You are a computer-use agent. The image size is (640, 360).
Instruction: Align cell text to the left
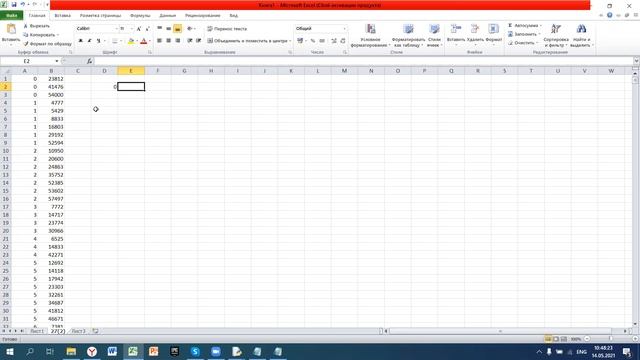(160, 40)
